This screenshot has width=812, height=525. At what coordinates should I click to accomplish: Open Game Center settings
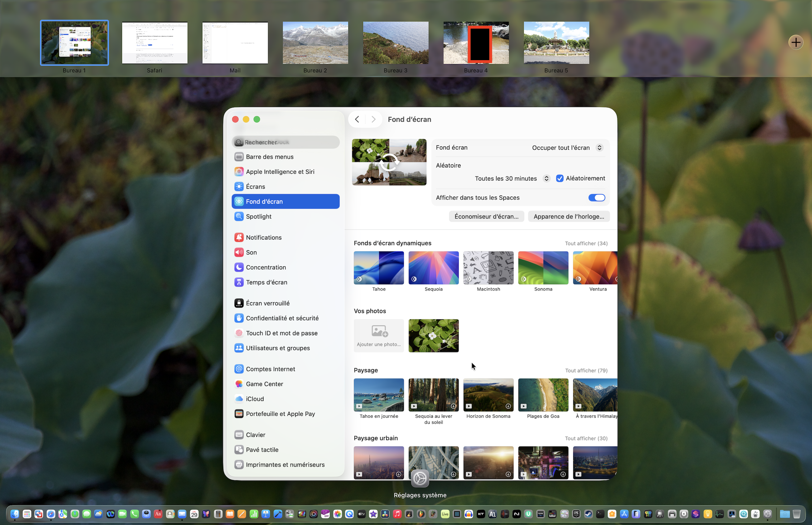coord(264,384)
